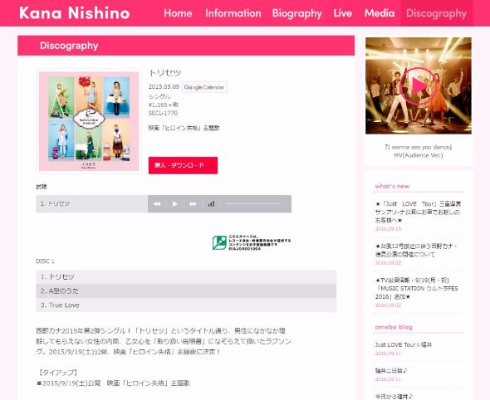
Task: Navigate to the Live page
Action: coord(343,13)
